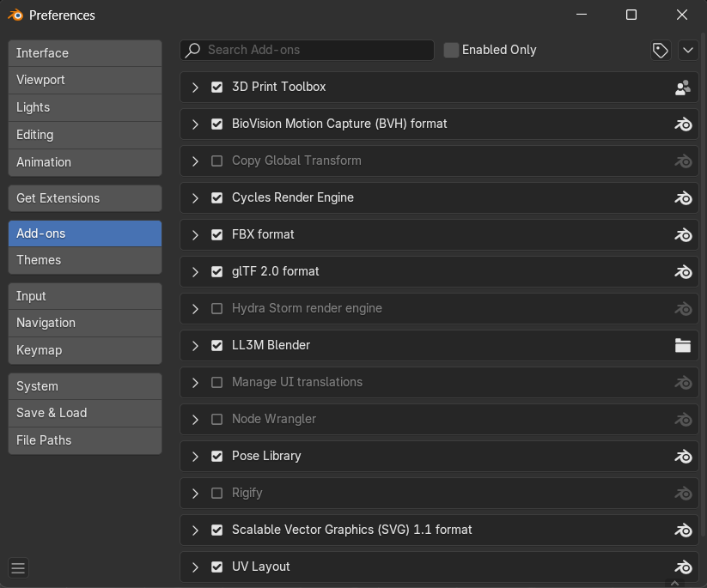Screen dimensions: 707x588
Task: Click the Blender logo on Pose Library row
Action: coord(683,456)
